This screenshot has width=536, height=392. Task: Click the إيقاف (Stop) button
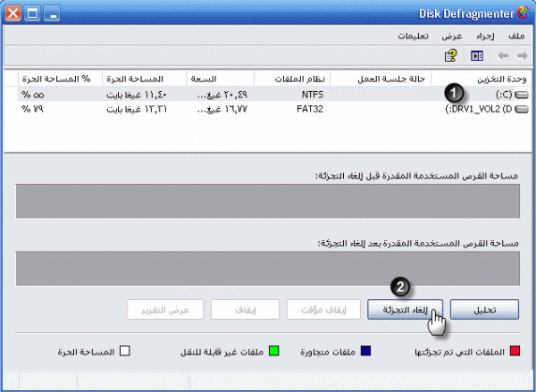[245, 310]
